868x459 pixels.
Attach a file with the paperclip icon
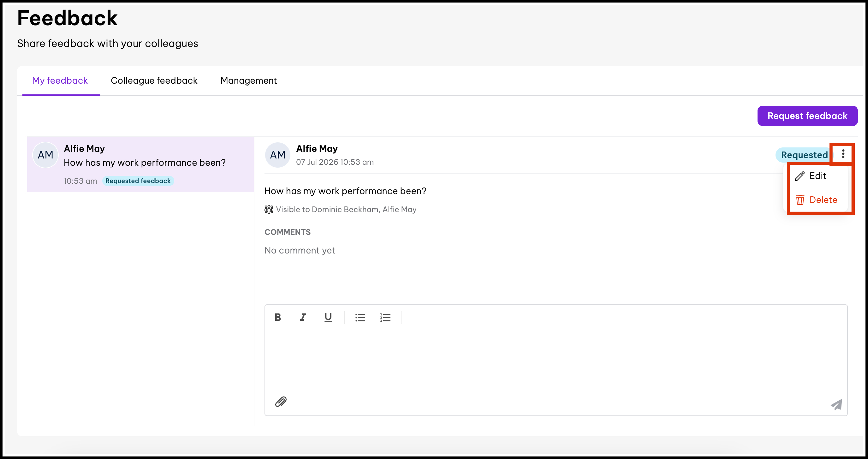click(281, 401)
